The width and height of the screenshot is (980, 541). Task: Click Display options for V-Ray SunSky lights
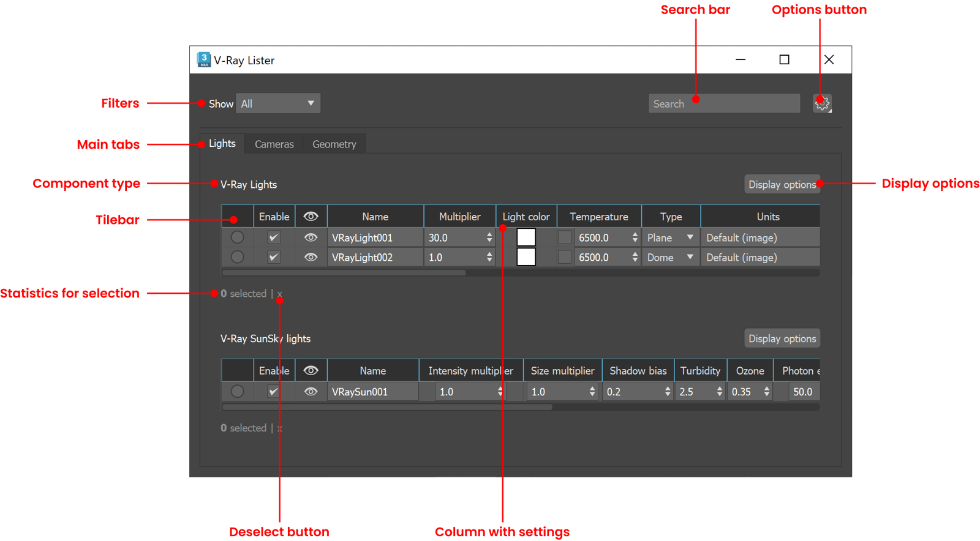(782, 338)
